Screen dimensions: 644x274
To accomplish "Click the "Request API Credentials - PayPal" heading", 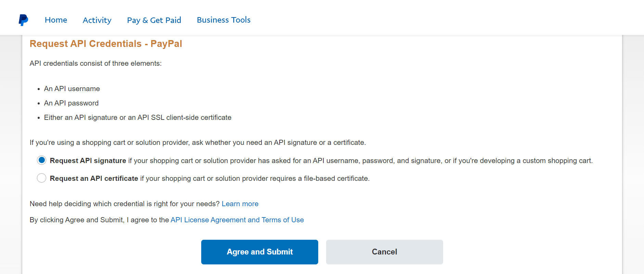I will click(106, 44).
